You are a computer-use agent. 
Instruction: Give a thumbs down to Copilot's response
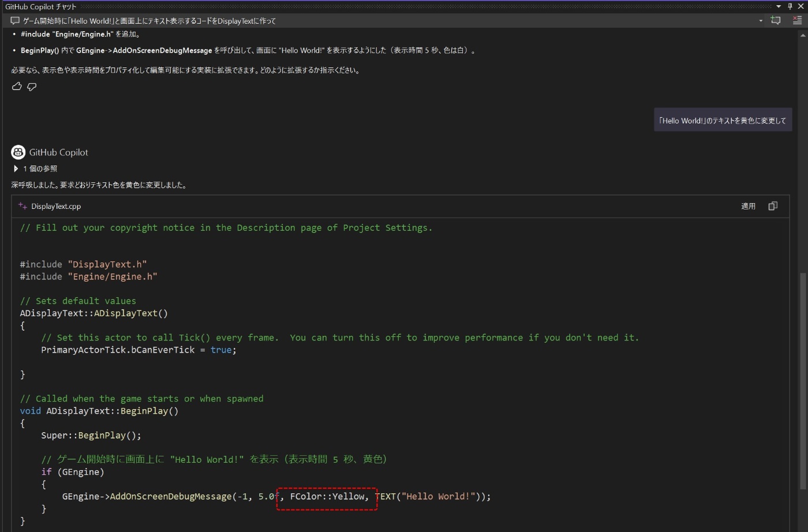32,86
